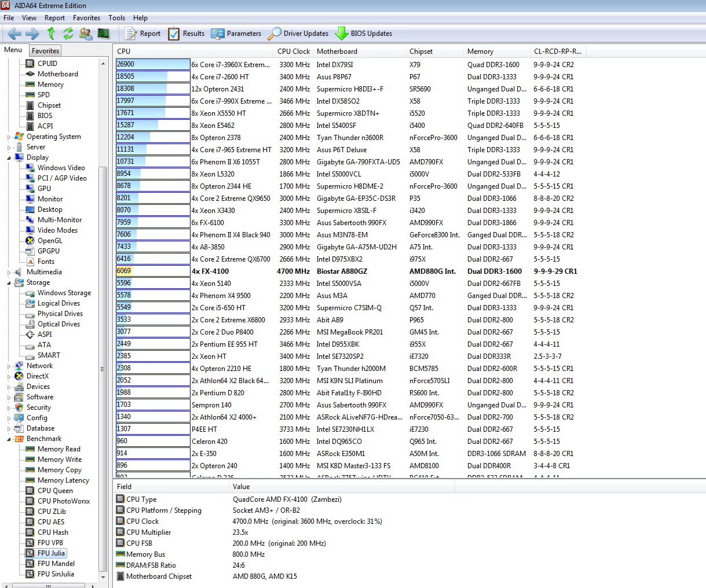The image size is (706, 588).
Task: Expand the Multimedia tree node
Action: [x=9, y=273]
